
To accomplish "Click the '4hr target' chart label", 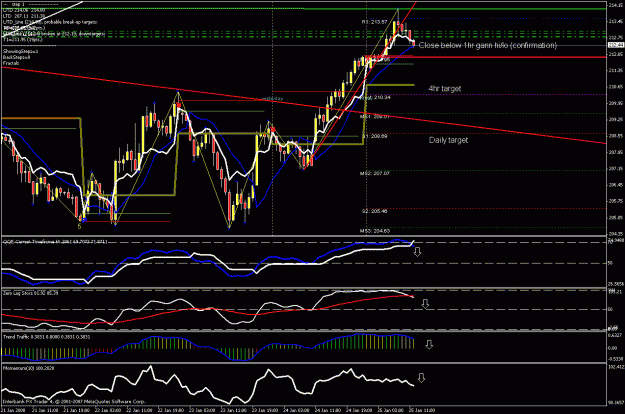I will [444, 89].
